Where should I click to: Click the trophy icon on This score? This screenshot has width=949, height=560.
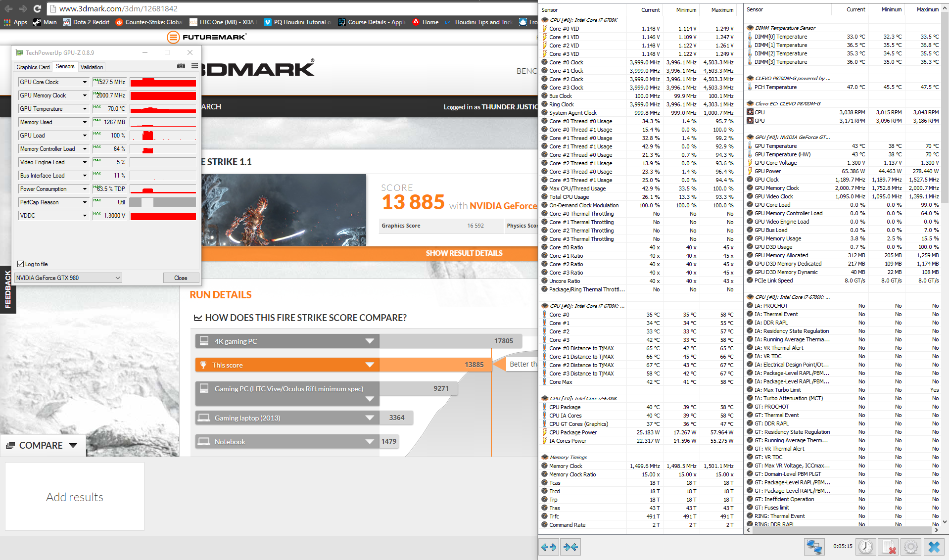(203, 365)
